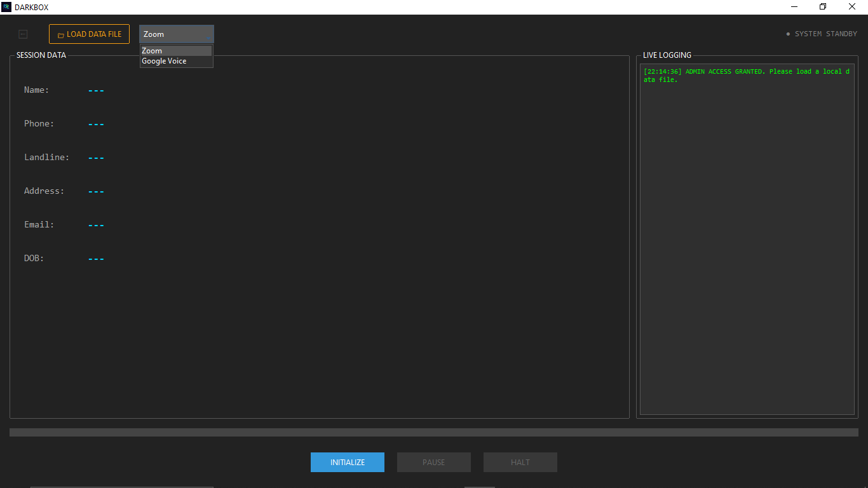Viewport: 868px width, 488px height.
Task: Click the "Landline:" field label
Action: [47, 158]
